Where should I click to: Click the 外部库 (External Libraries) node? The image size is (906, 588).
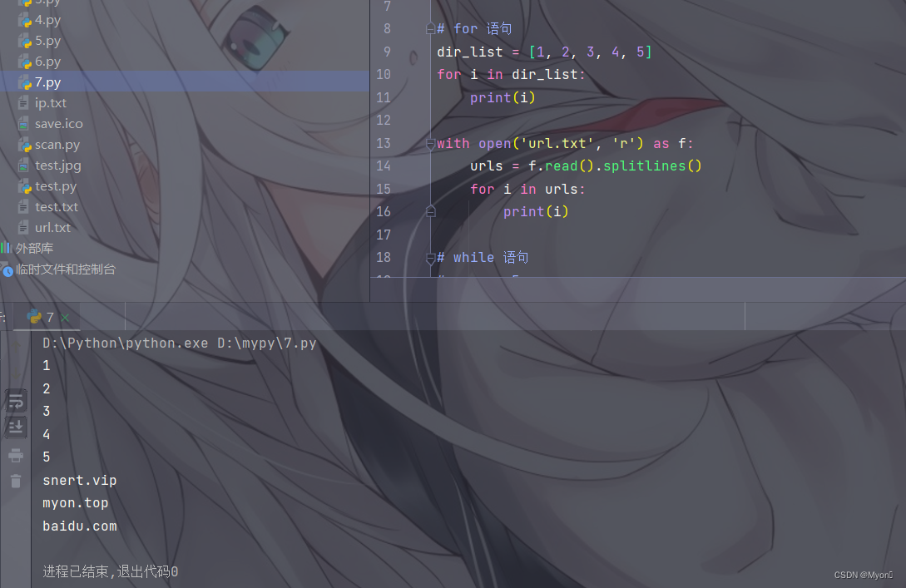coord(34,249)
